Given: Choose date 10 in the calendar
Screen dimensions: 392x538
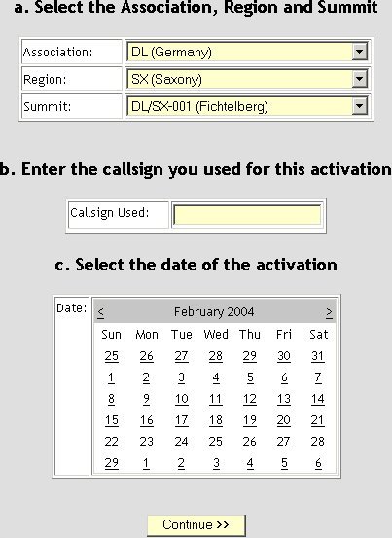Looking at the screenshot, I should point(182,399).
